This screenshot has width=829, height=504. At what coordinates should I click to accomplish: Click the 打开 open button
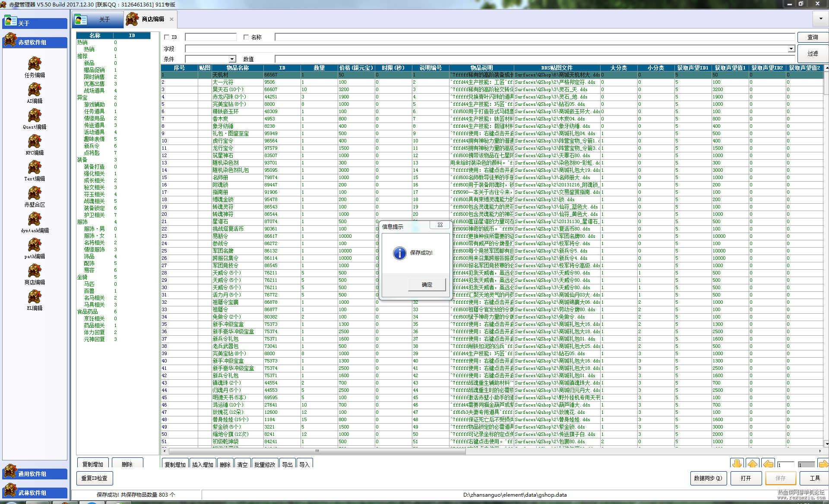[746, 478]
